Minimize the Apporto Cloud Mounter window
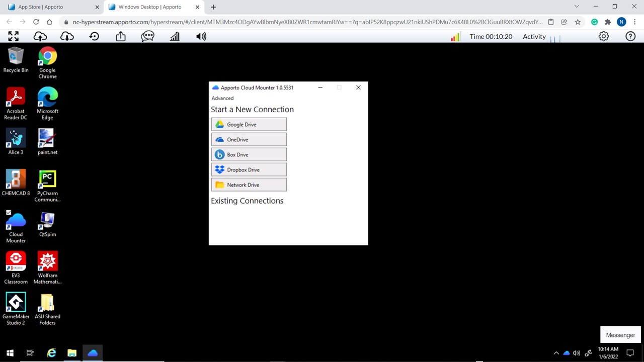The height and width of the screenshot is (362, 644). (x=320, y=87)
